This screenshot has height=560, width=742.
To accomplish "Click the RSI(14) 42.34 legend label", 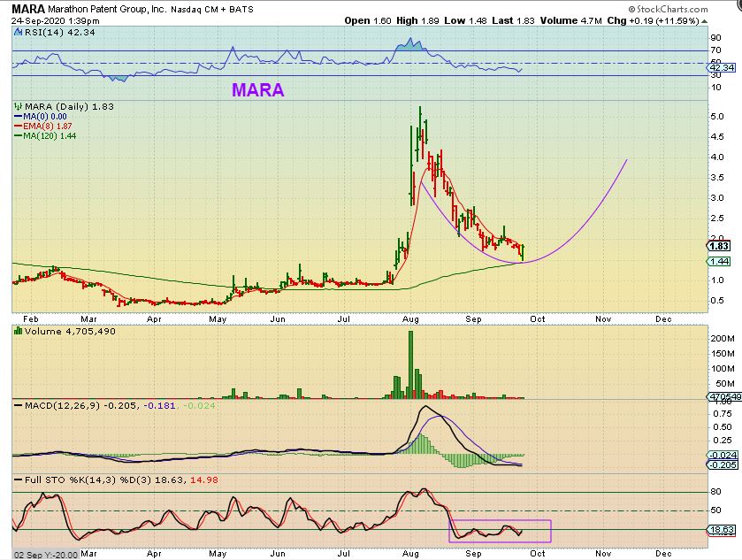I will click(x=59, y=33).
